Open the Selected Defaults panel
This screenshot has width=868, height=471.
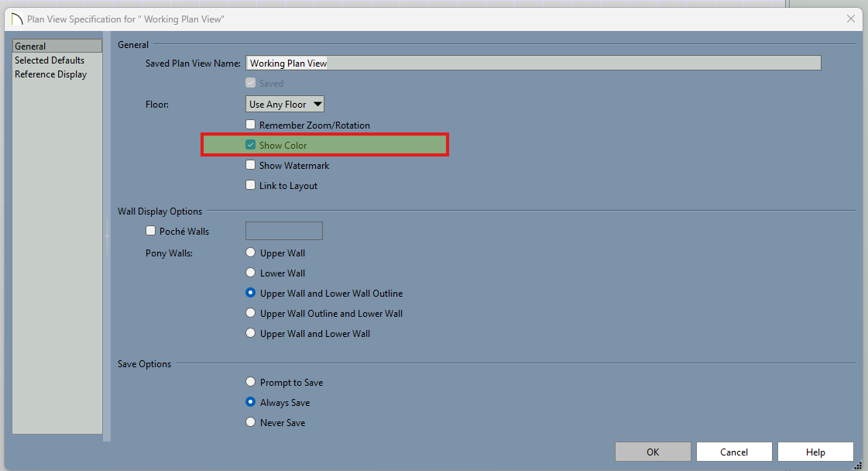pos(50,60)
